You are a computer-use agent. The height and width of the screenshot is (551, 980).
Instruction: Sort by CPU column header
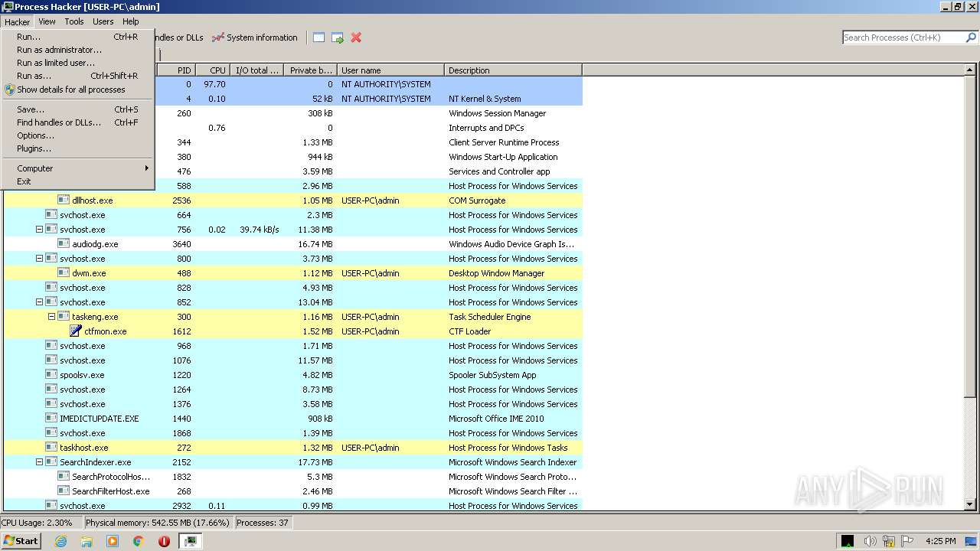(x=213, y=70)
